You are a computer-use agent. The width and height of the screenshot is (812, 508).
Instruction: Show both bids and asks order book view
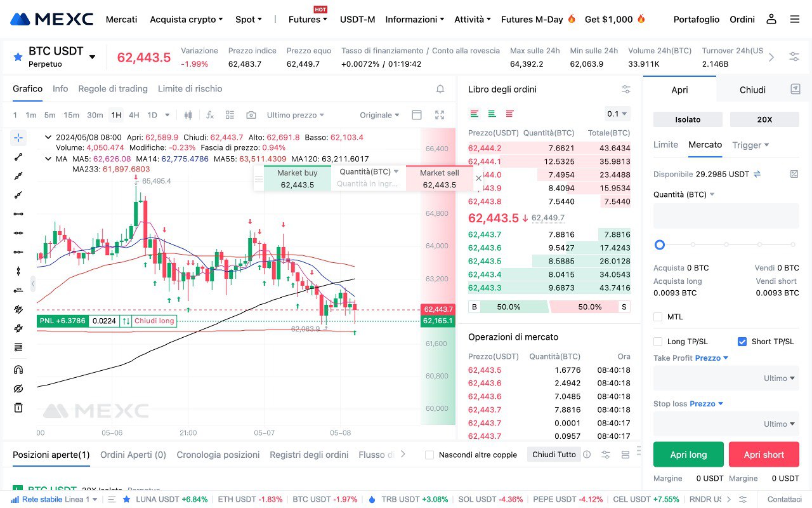pos(475,114)
